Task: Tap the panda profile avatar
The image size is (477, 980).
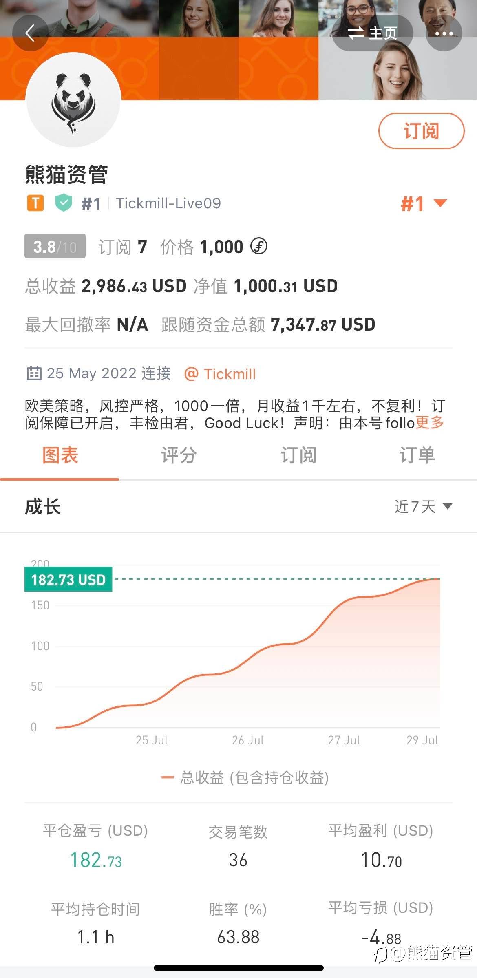Action: pos(73,100)
